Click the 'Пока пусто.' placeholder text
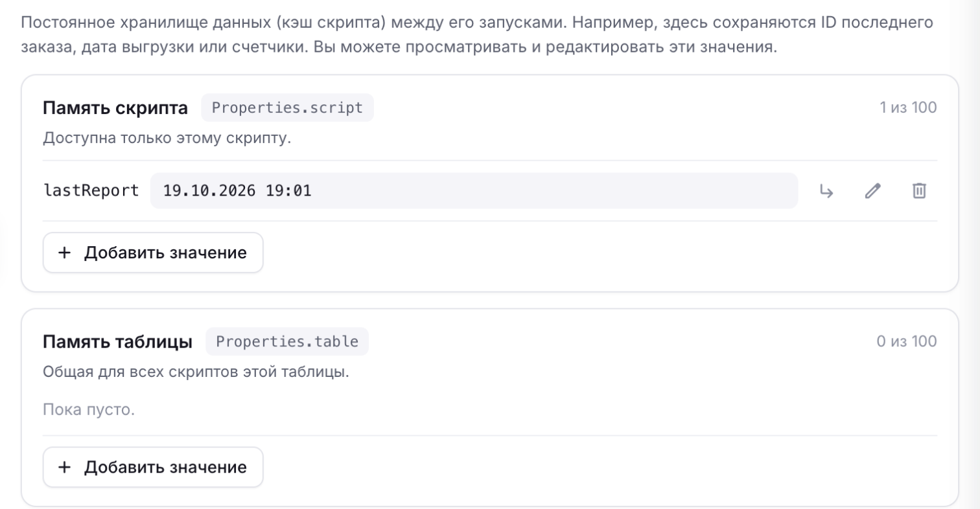 click(x=89, y=409)
